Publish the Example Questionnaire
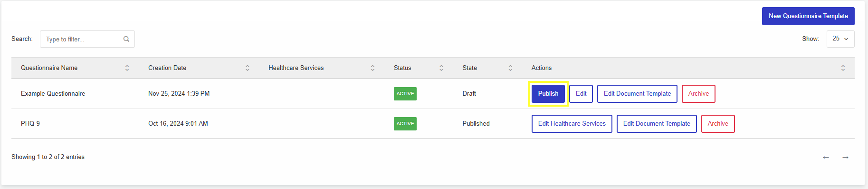The width and height of the screenshot is (868, 189). 548,94
